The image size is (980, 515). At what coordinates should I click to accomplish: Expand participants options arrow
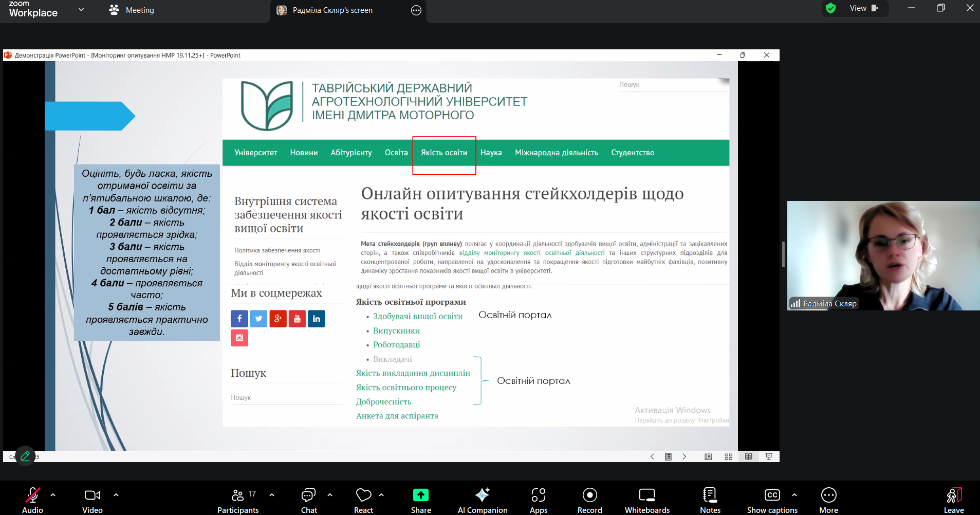272,495
